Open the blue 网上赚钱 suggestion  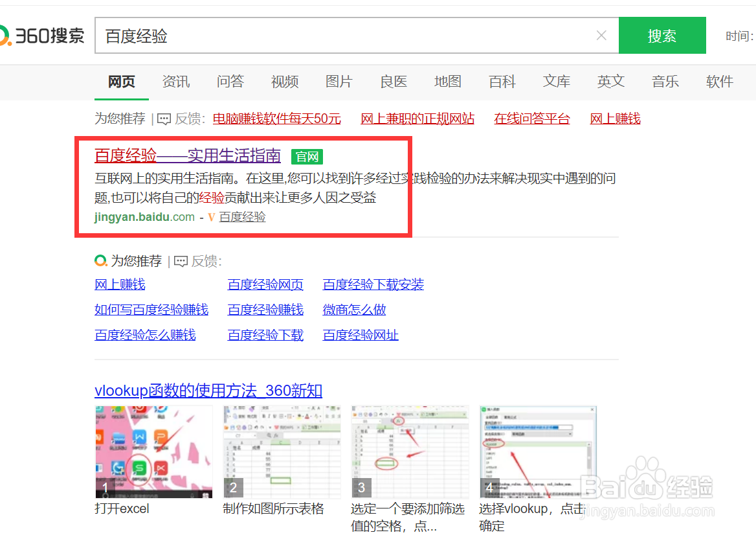click(x=120, y=284)
